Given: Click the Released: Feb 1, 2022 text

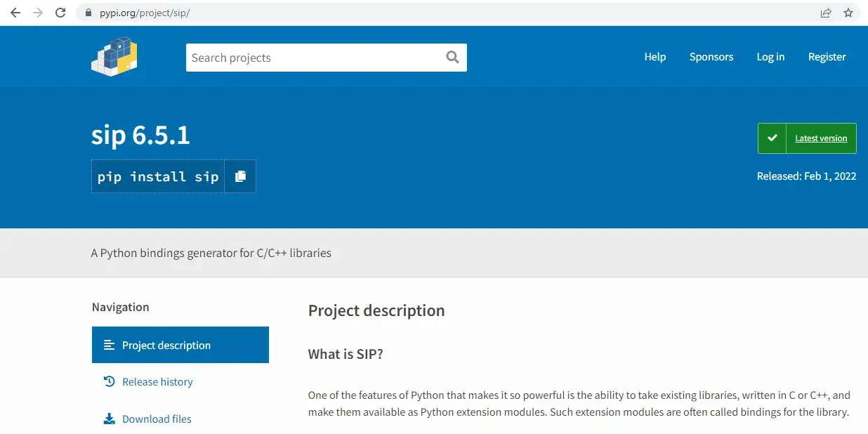Looking at the screenshot, I should click(806, 176).
